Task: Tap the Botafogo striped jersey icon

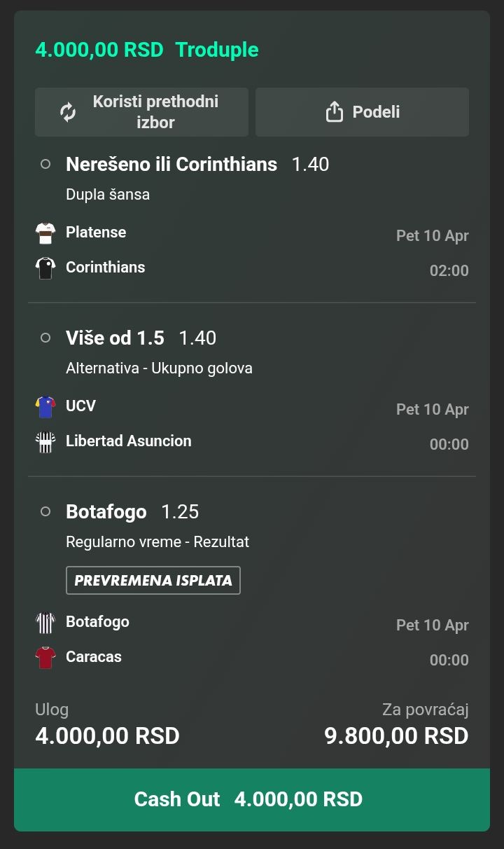Action: pyautogui.click(x=45, y=622)
